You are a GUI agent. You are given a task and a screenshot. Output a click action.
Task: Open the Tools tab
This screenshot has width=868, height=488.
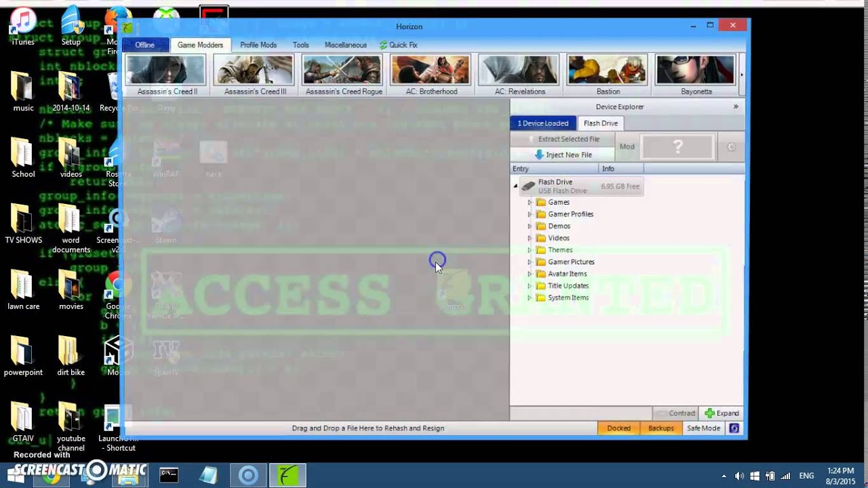tap(300, 45)
